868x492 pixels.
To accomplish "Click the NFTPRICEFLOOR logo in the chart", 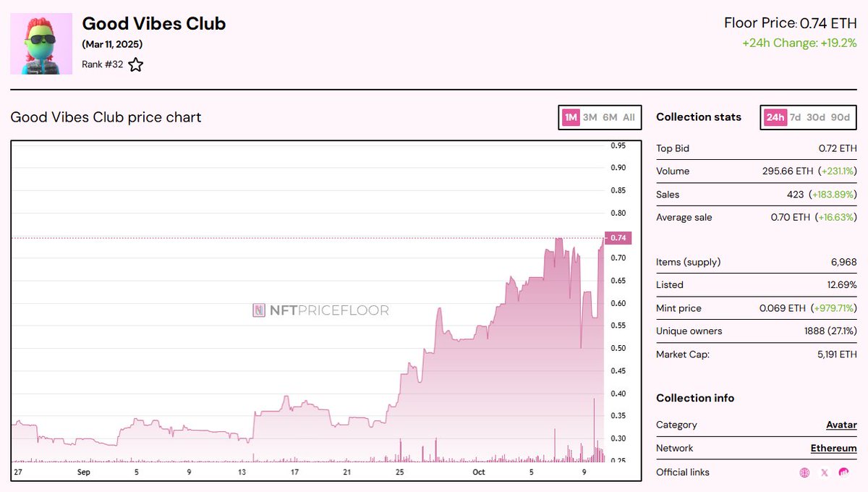I will click(x=320, y=310).
